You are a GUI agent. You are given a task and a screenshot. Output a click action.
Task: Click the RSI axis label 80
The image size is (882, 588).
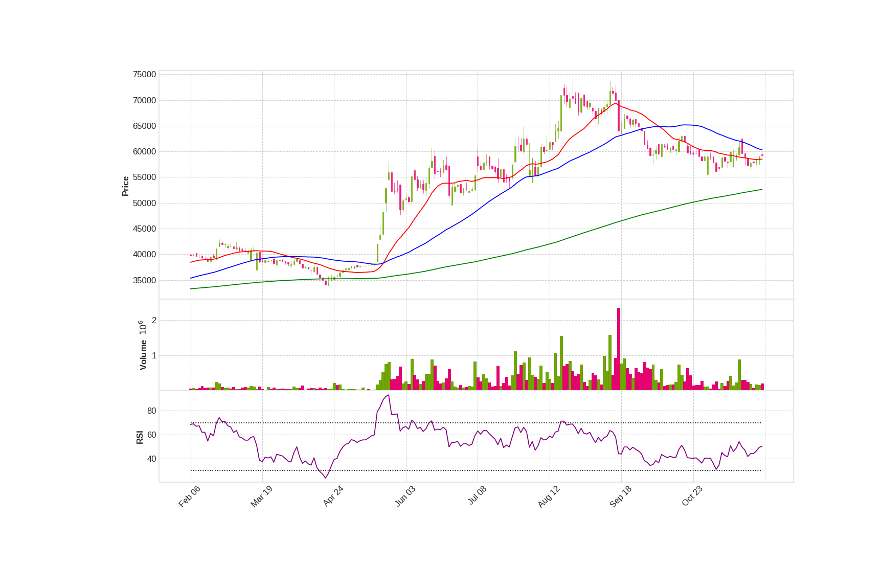pyautogui.click(x=151, y=411)
